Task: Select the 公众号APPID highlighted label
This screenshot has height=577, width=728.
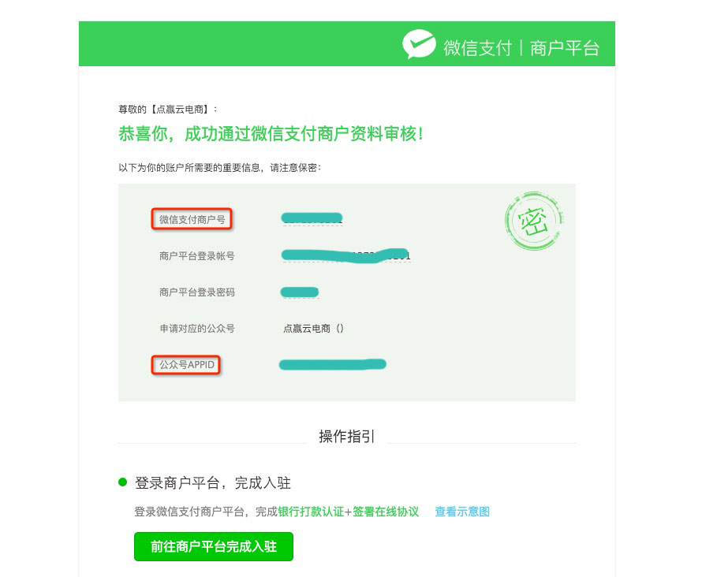Action: [x=186, y=365]
